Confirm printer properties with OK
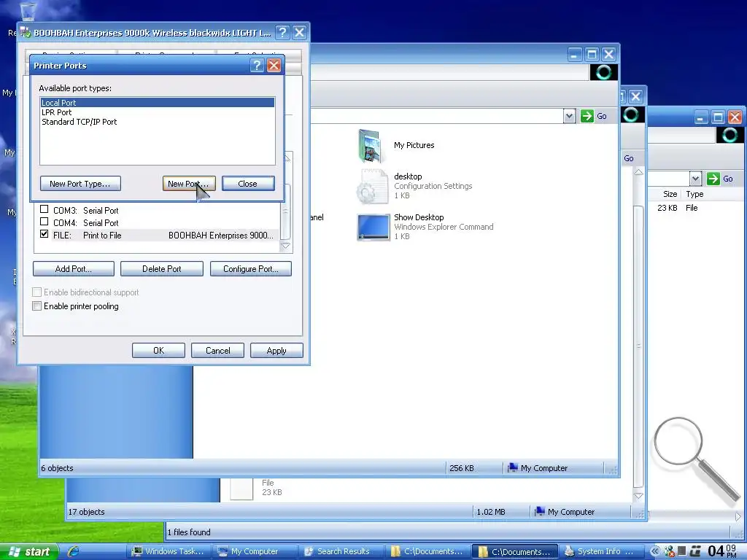Image resolution: width=747 pixels, height=560 pixels. coord(158,351)
